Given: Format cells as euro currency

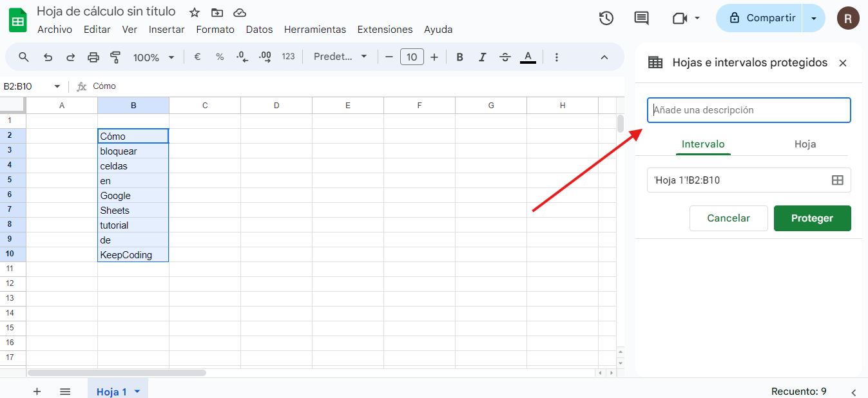Looking at the screenshot, I should (197, 57).
